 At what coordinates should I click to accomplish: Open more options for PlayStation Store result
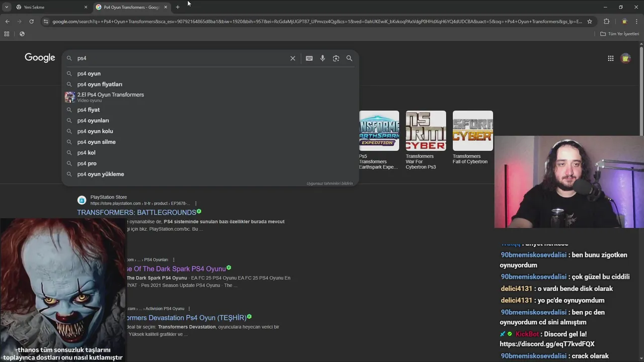click(196, 204)
